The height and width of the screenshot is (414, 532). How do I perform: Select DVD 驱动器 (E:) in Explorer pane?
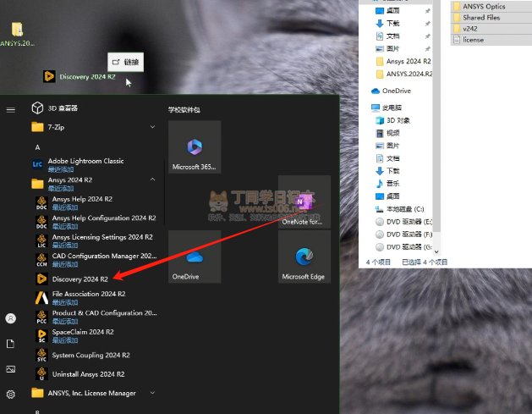(x=403, y=222)
